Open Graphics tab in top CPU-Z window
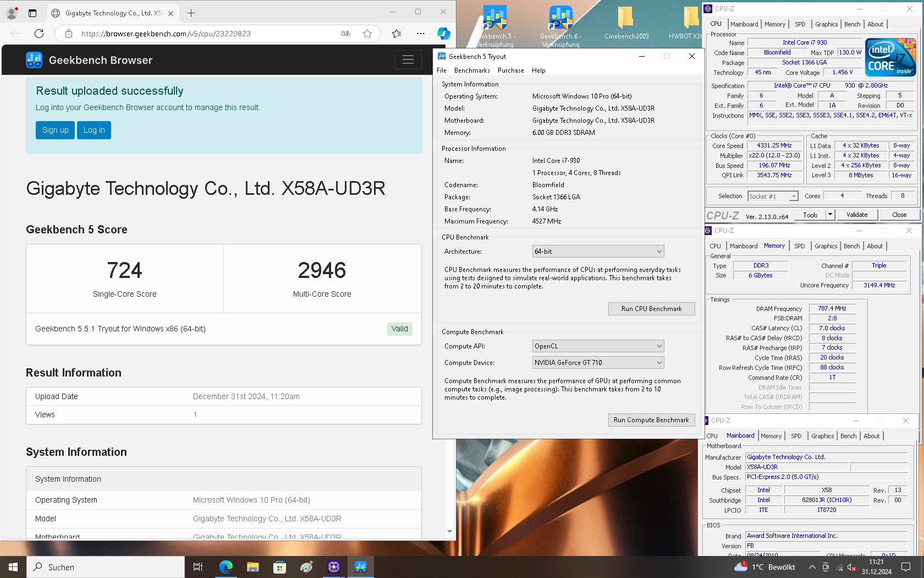The image size is (924, 578). 826,24
